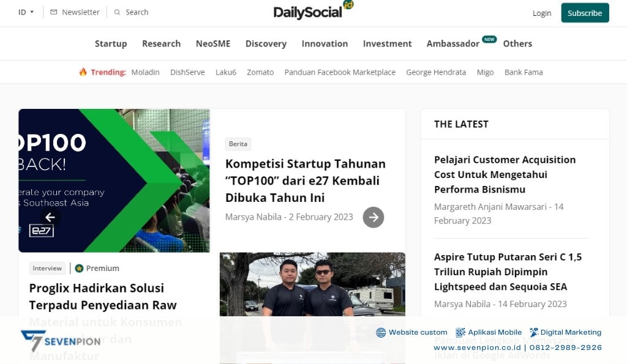Image resolution: width=627 pixels, height=364 pixels.
Task: Open the Newsletter link
Action: pos(80,12)
